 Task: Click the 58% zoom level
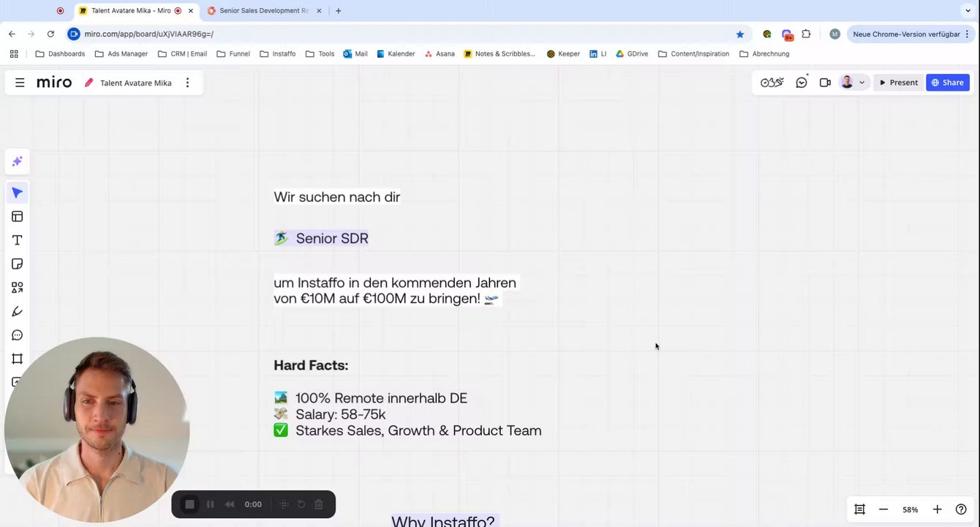coord(910,509)
